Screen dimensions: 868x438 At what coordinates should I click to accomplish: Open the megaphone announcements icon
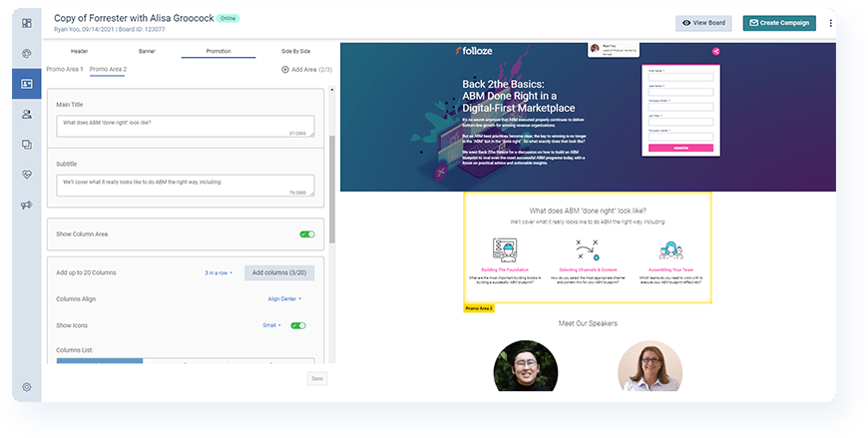click(26, 205)
